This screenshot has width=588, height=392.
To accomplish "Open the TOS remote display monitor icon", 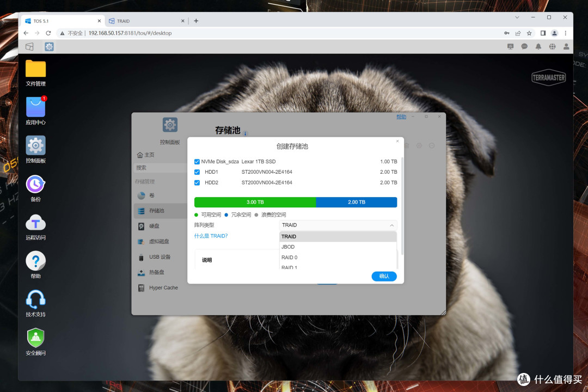I will [x=510, y=46].
